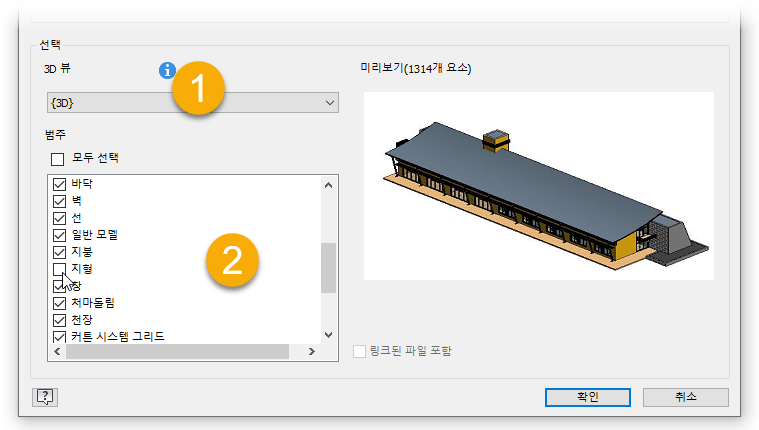The height and width of the screenshot is (430, 759).
Task: Click the 일반 모델 label text
Action: tap(95, 235)
